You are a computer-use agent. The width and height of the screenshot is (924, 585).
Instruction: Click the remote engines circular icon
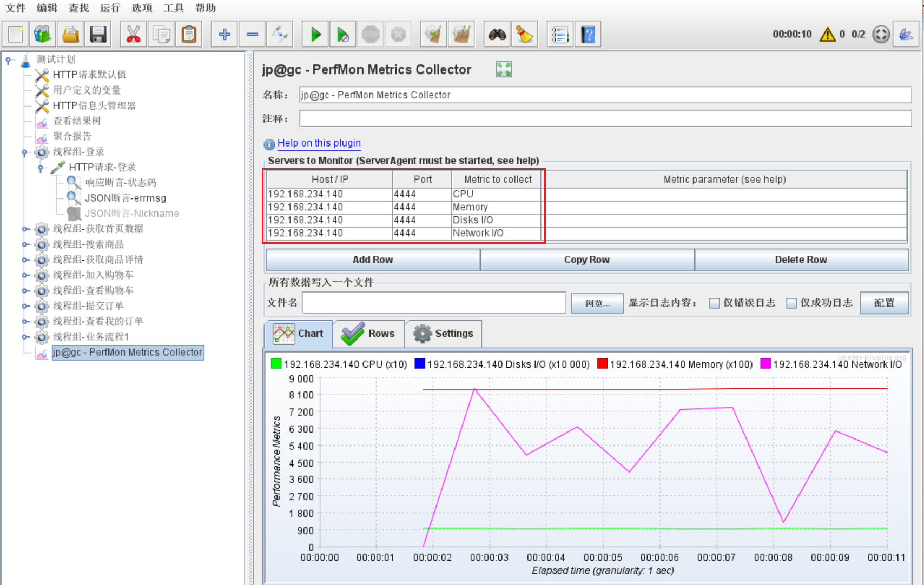(x=881, y=34)
